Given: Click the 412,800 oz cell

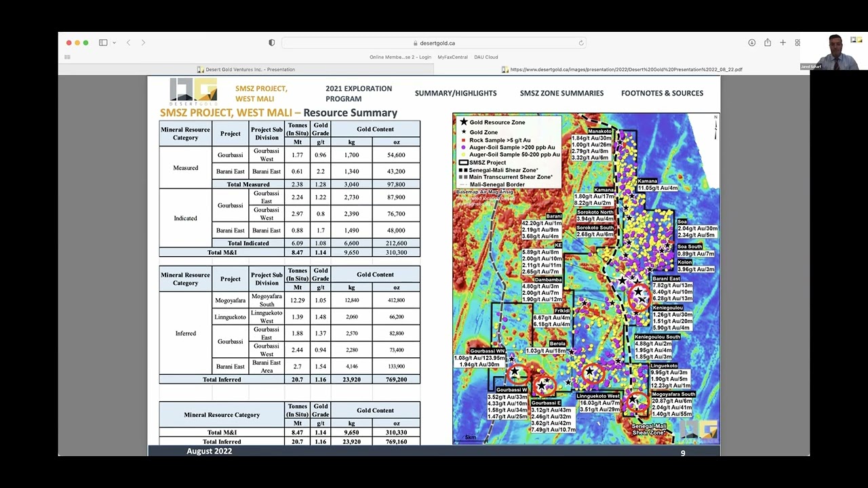Looking at the screenshot, I should (396, 300).
